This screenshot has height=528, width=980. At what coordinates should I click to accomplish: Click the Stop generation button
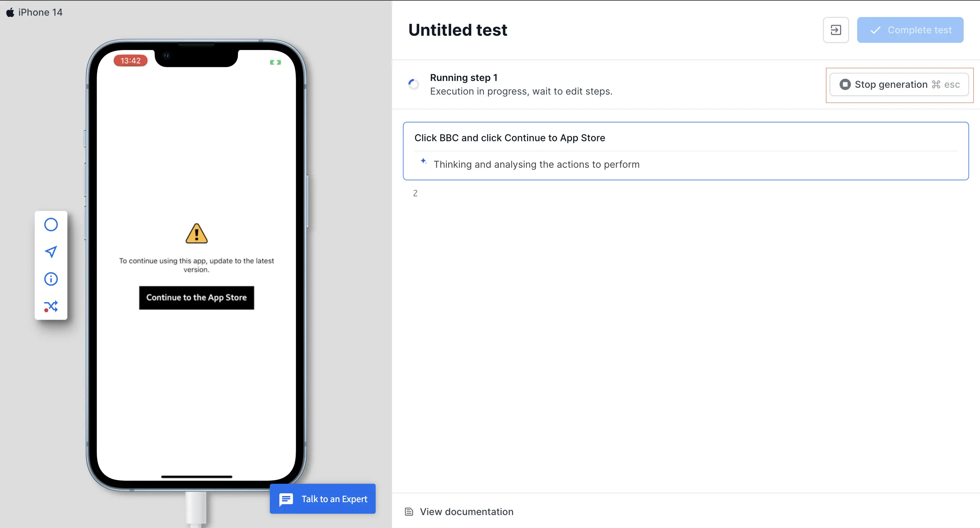[x=899, y=84]
